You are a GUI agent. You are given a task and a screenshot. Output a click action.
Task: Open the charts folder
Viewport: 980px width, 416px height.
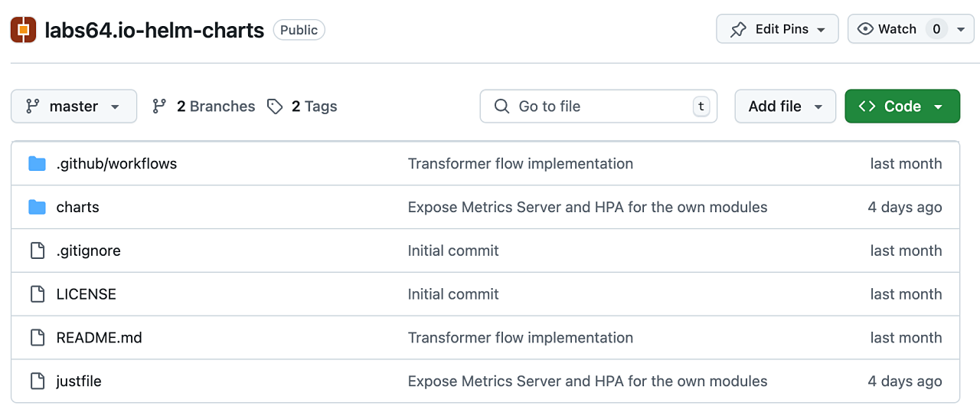[78, 207]
